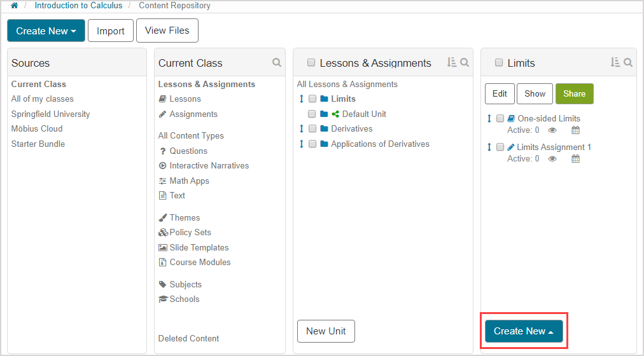This screenshot has width=644, height=356.
Task: Choose Möbius Cloud source
Action: coord(37,129)
